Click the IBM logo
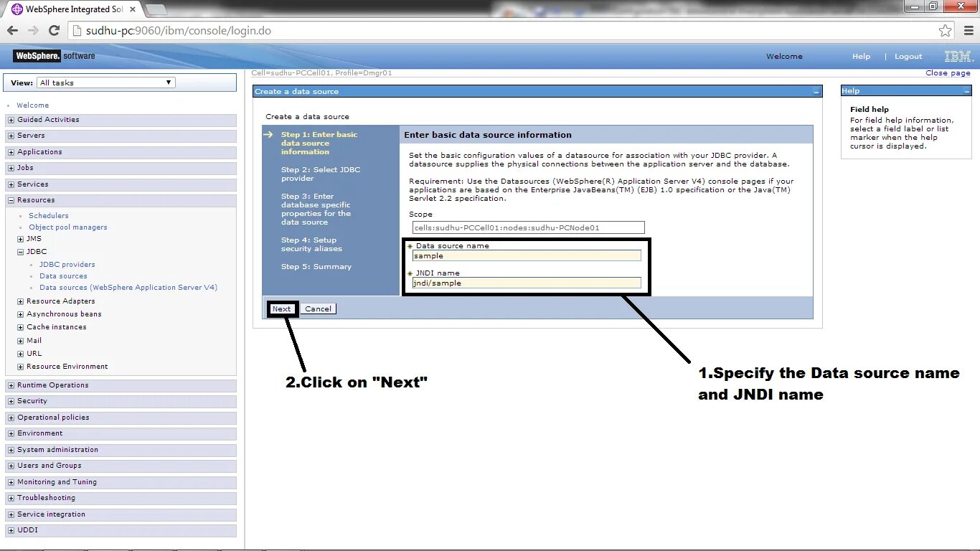The width and height of the screenshot is (980, 551). (958, 56)
